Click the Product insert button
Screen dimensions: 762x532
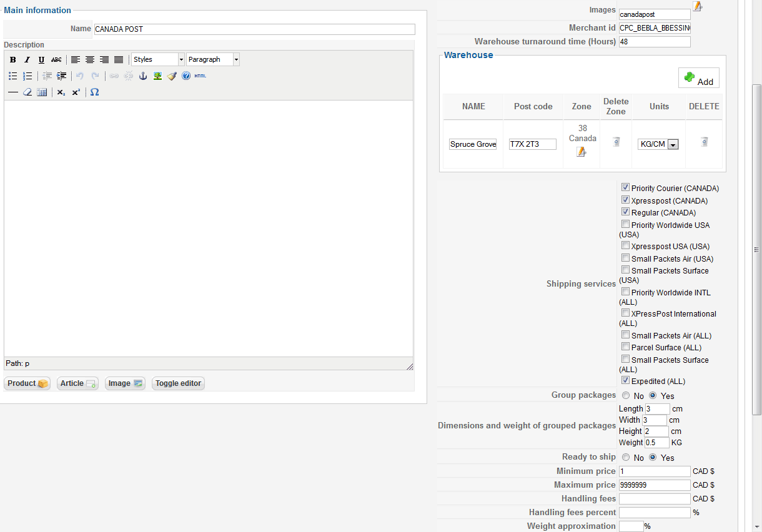pos(27,383)
